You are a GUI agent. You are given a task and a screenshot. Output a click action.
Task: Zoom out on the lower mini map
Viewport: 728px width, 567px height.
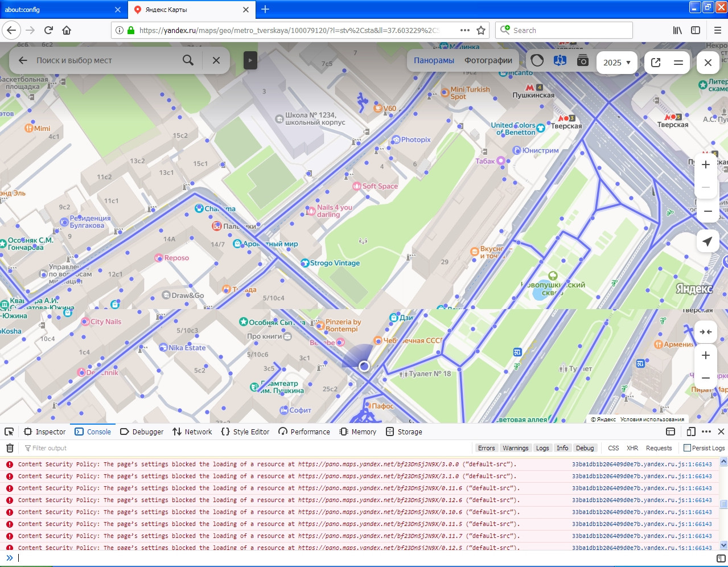click(706, 378)
